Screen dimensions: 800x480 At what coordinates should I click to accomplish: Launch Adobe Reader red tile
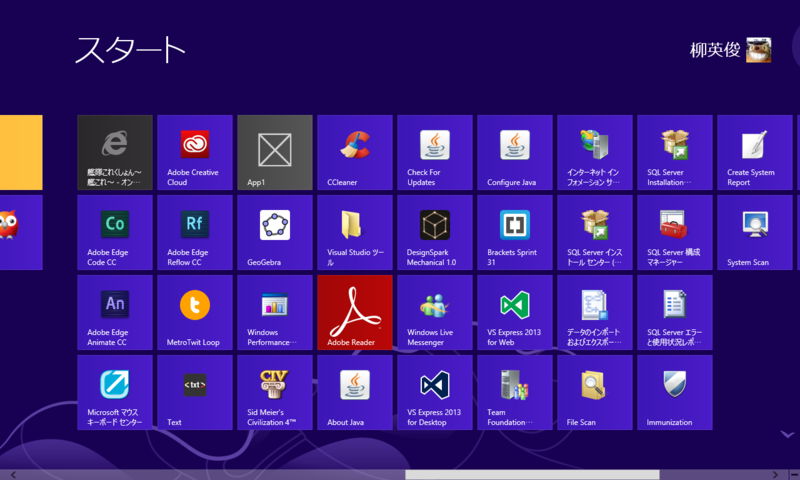point(355,313)
